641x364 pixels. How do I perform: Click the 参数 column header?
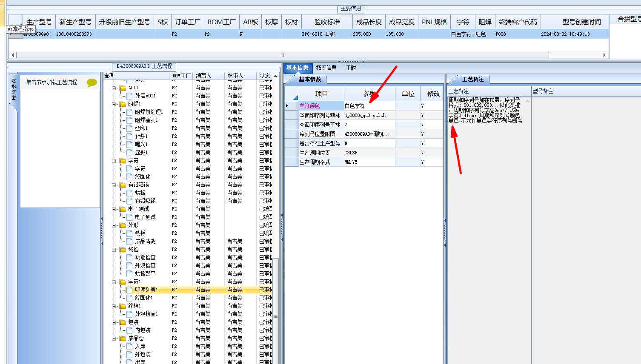(x=369, y=94)
